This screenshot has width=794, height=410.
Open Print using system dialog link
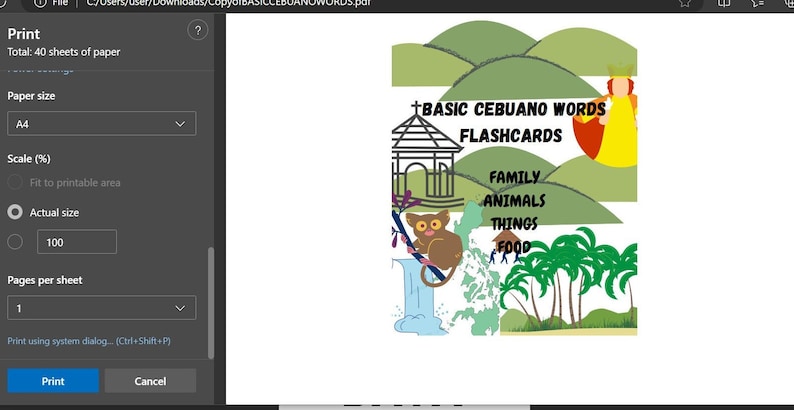click(x=89, y=341)
